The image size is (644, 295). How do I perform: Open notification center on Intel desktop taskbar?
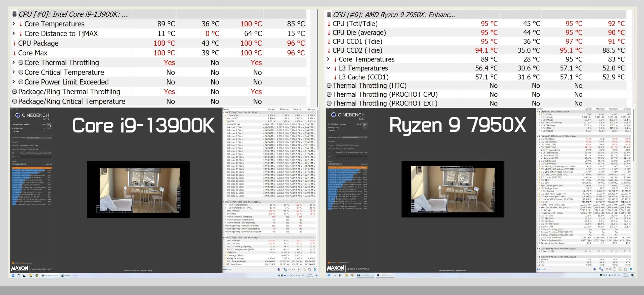pos(316,275)
